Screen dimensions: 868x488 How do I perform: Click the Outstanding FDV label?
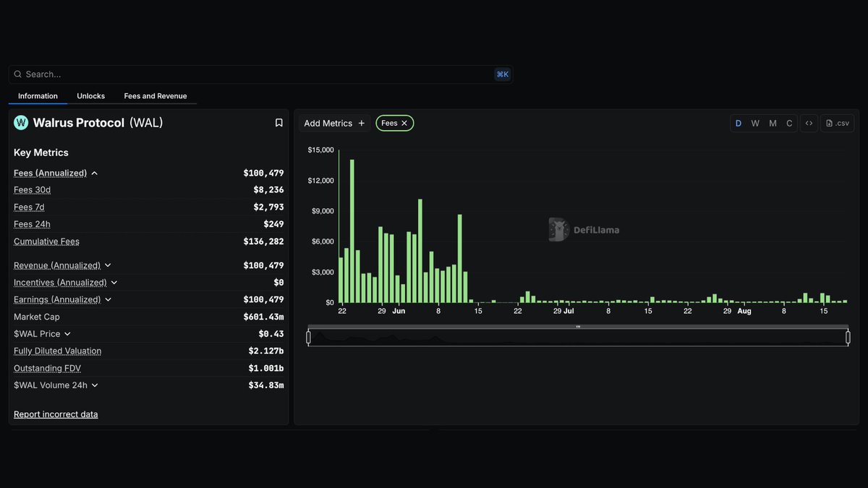tap(47, 368)
